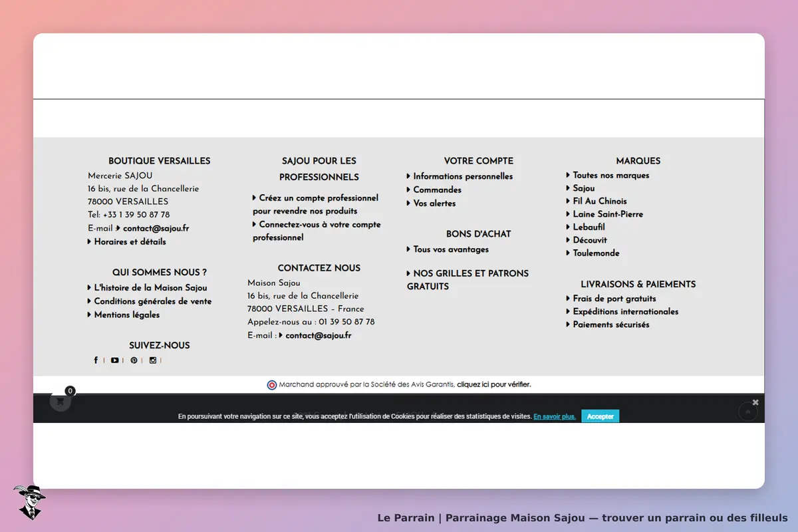Click contact@sajou.fr under Boutique Versailles
Image resolution: width=798 pixels, height=532 pixels.
click(x=156, y=228)
